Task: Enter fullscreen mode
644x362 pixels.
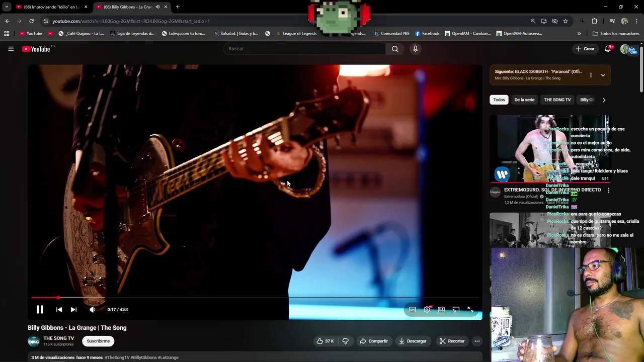Action: pyautogui.click(x=470, y=310)
